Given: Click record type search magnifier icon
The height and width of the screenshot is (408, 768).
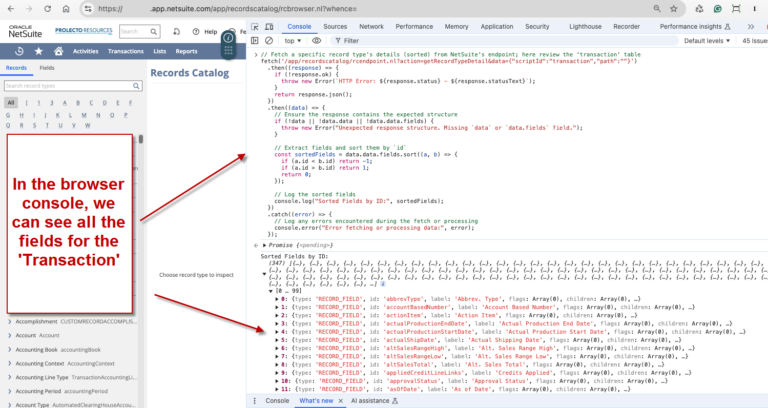Looking at the screenshot, I should [136, 86].
